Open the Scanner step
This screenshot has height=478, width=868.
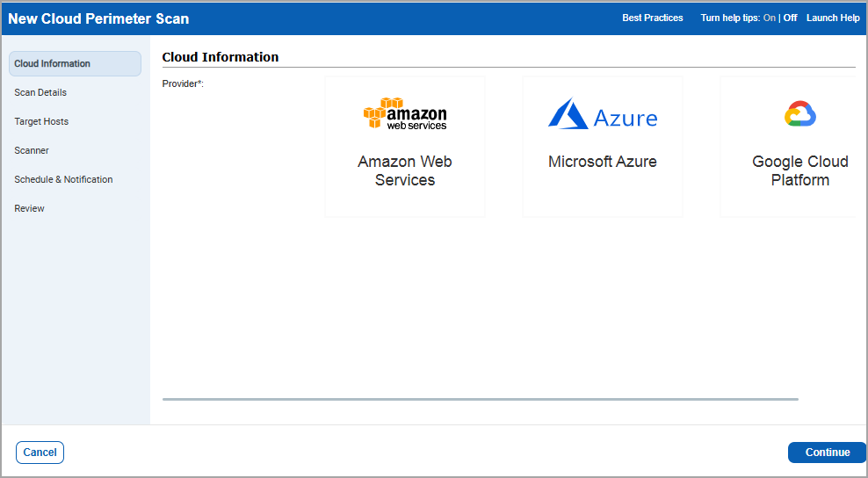pyautogui.click(x=32, y=150)
